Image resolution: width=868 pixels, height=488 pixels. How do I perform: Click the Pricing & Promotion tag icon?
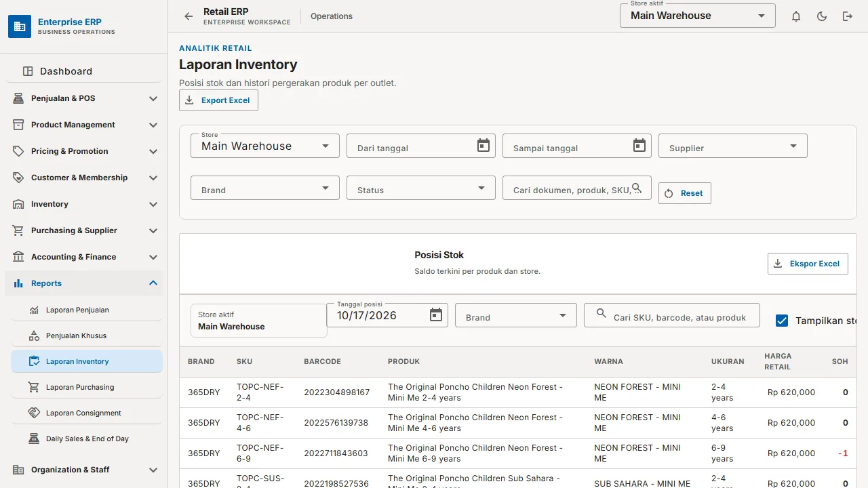(x=18, y=151)
